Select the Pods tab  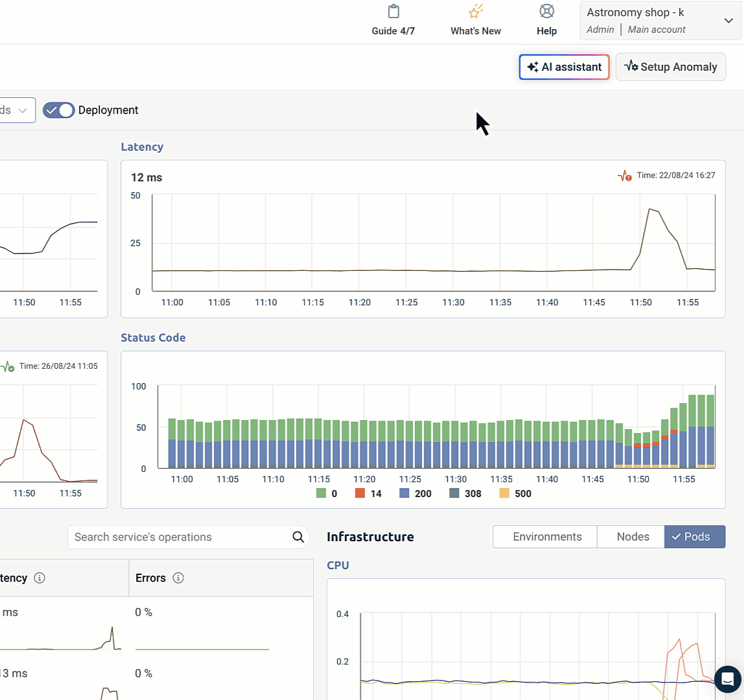click(x=695, y=537)
